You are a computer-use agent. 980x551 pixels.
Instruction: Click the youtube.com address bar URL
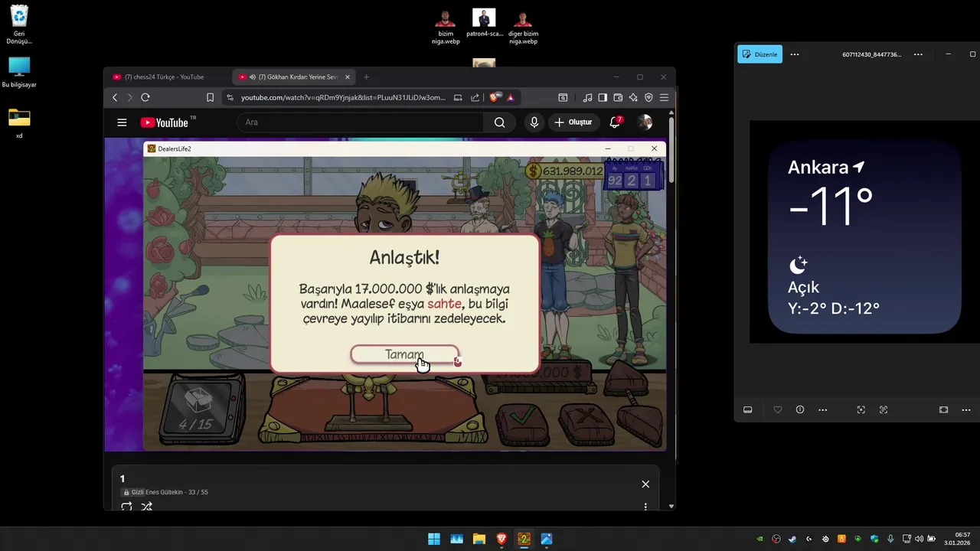pos(342,98)
